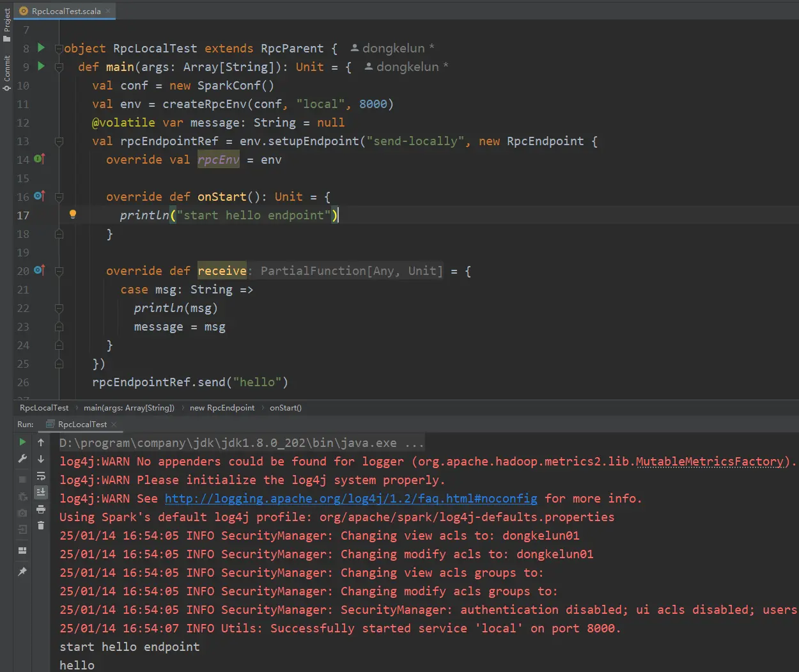Open the Project tool window
799x672 pixels.
[6, 24]
